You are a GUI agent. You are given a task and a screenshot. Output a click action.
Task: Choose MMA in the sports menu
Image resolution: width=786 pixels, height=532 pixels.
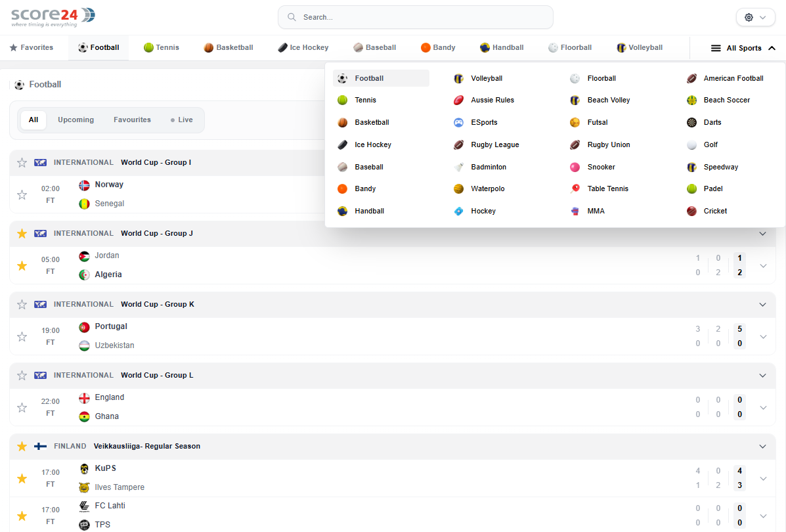588,211
